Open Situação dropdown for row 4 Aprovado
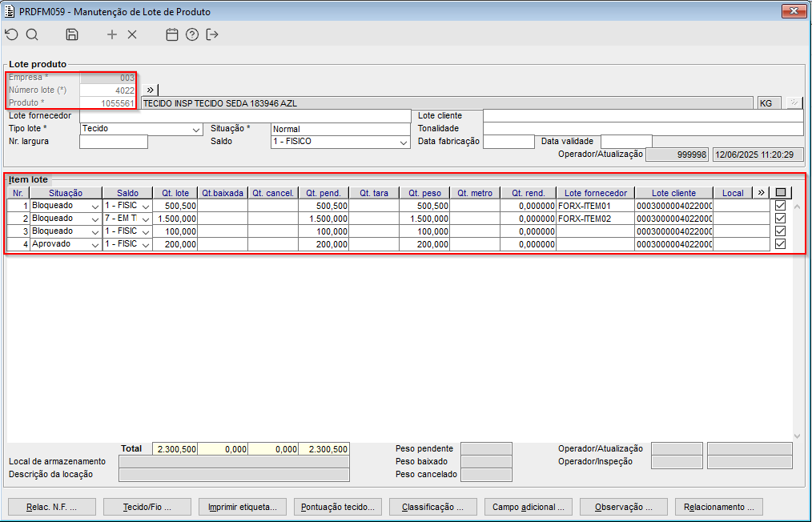812x522 pixels. [x=95, y=244]
